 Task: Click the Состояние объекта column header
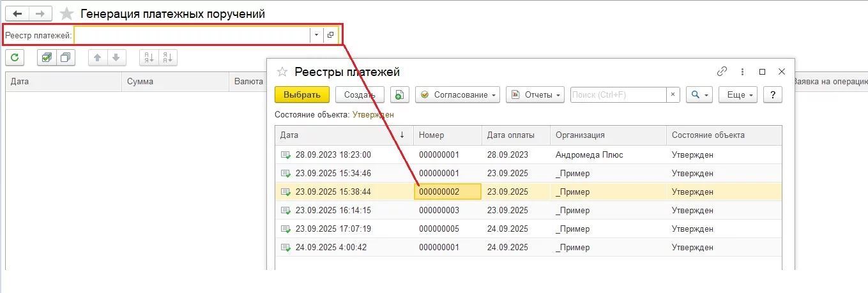(x=724, y=135)
